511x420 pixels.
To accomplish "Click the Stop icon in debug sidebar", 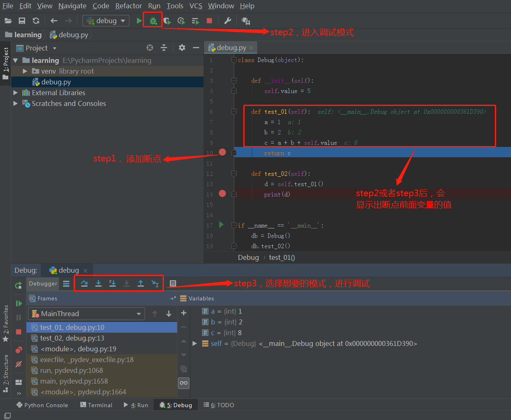I will pos(19,332).
